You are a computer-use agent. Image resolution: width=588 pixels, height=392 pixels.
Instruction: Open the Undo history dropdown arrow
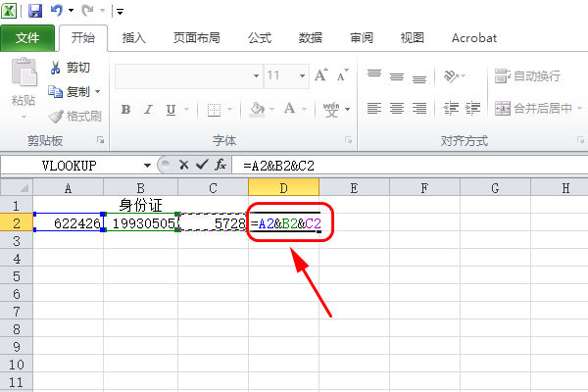tap(71, 11)
